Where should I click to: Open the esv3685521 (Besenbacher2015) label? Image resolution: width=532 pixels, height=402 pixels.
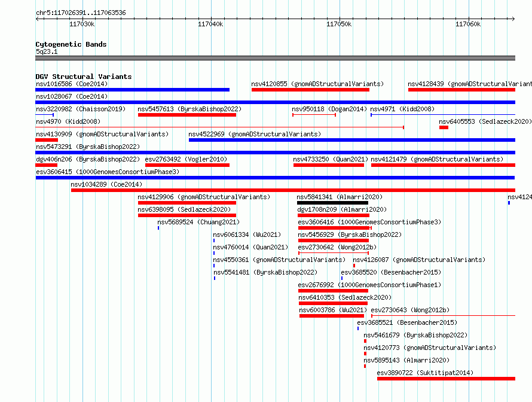407,322
